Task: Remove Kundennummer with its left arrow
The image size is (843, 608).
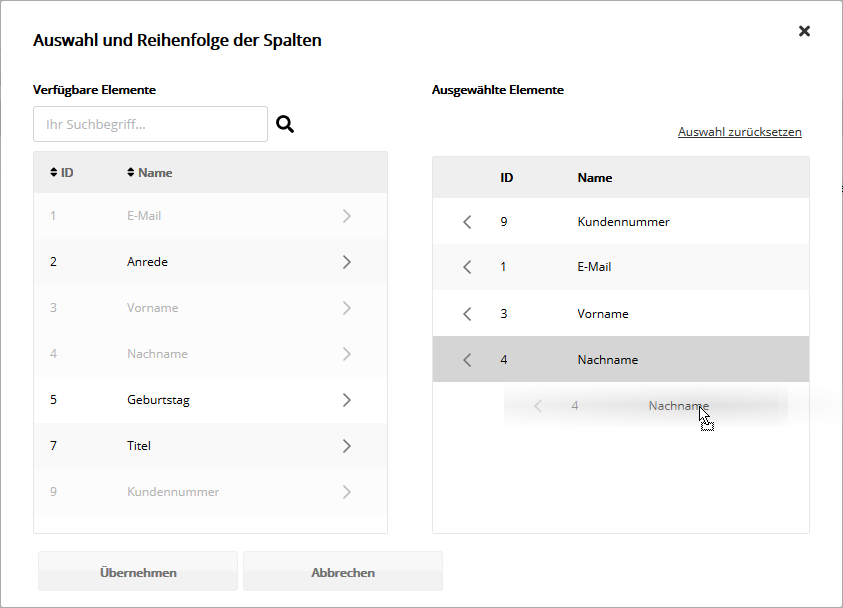Action: pos(467,222)
